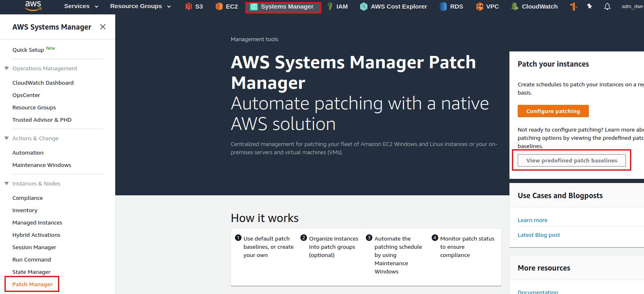Follow the Learn more link
Screen dimensions: 644x294
coord(532,220)
